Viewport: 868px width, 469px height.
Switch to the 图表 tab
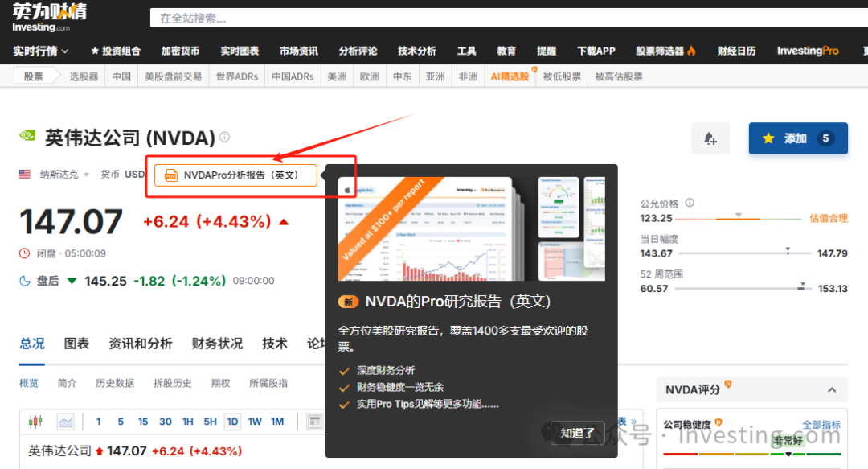76,344
